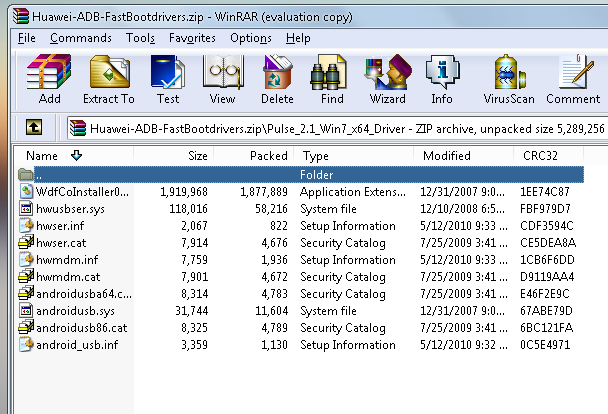608x414 pixels.
Task: Open the Favorites menu
Action: click(x=192, y=38)
